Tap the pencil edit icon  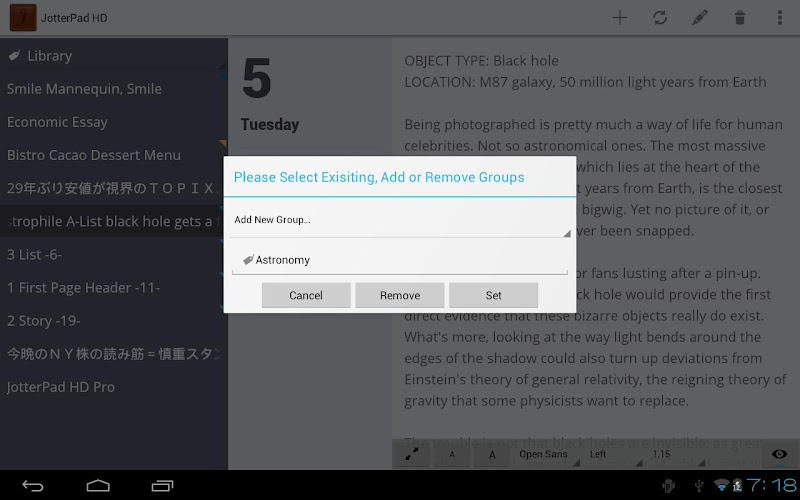(699, 18)
